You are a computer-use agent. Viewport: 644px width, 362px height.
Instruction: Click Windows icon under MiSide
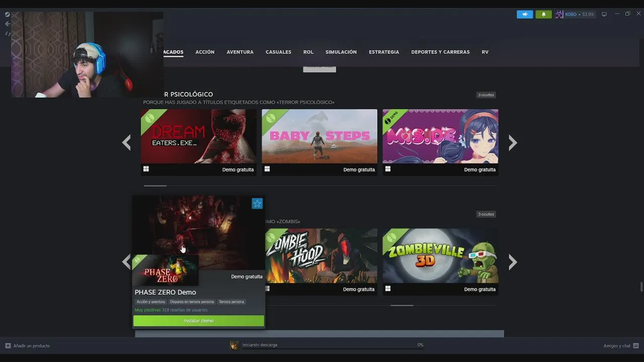(388, 169)
